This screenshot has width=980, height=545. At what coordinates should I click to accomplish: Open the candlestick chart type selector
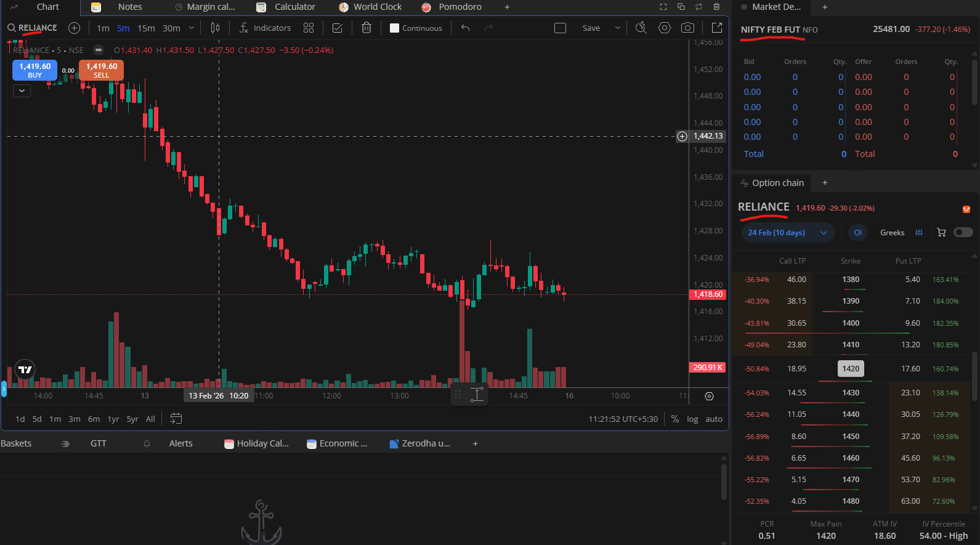(x=215, y=28)
